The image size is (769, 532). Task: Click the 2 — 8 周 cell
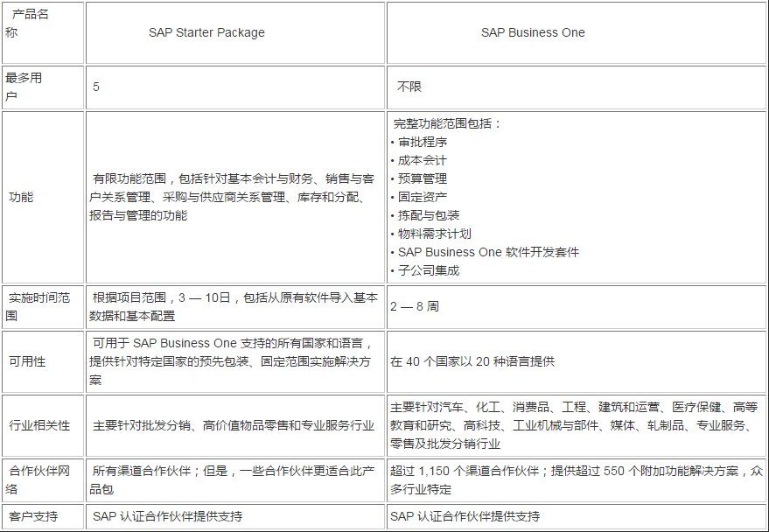(577, 307)
